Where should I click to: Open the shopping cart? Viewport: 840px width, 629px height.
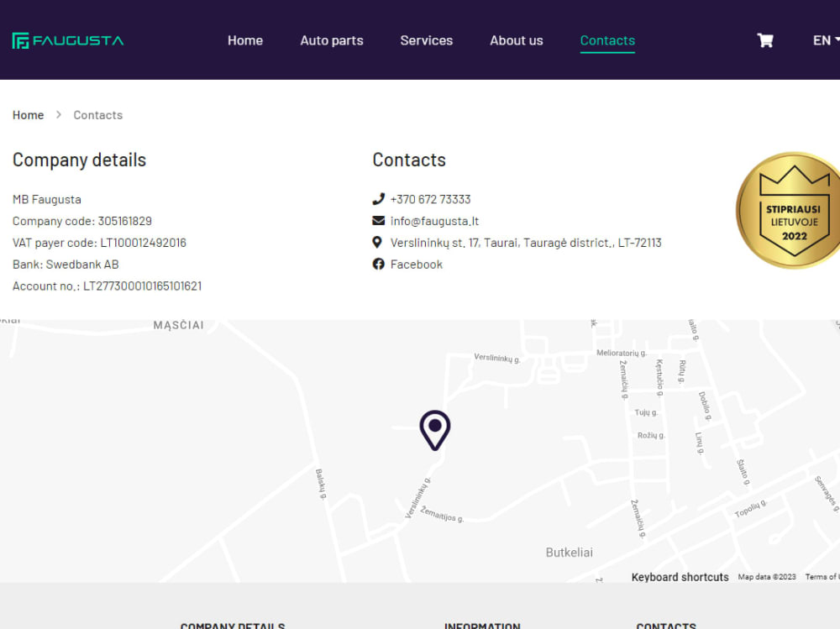[765, 40]
